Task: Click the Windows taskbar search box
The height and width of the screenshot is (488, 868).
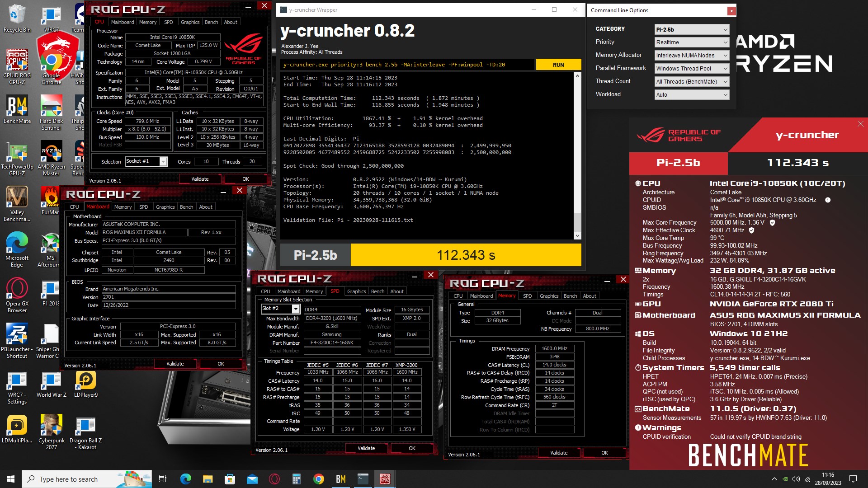Action: coord(87,479)
